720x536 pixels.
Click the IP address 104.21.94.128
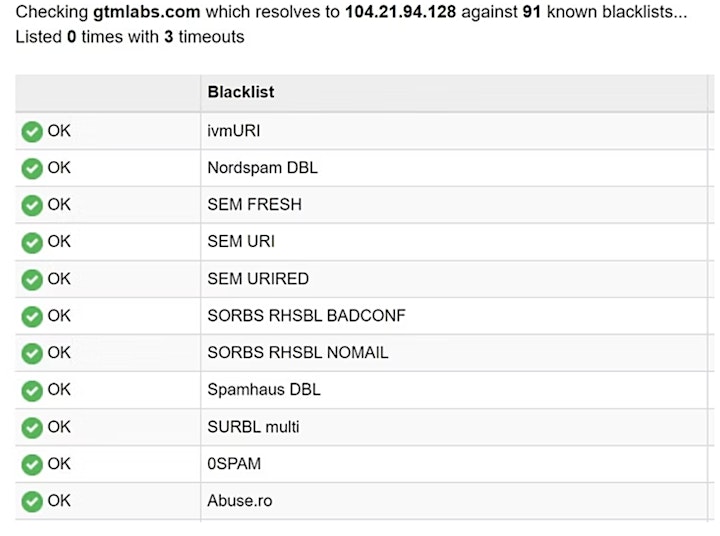pos(400,12)
